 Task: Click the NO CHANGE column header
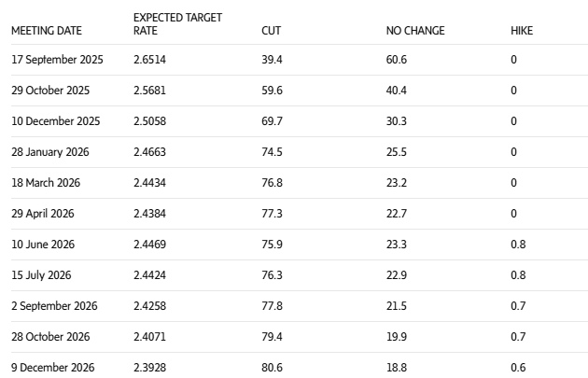[415, 31]
